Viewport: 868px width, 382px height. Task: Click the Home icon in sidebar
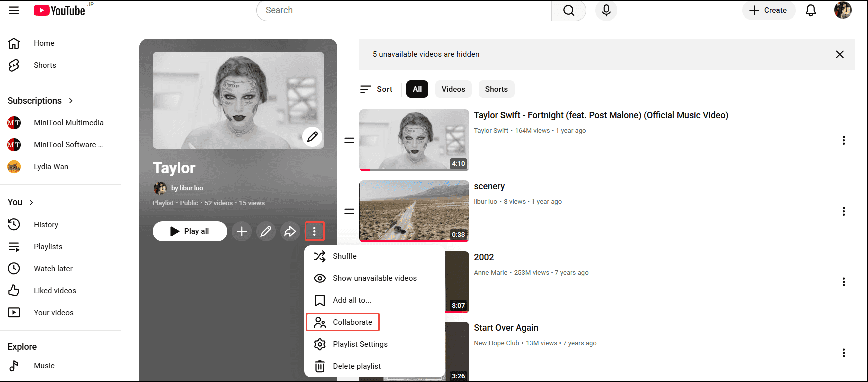(x=14, y=43)
